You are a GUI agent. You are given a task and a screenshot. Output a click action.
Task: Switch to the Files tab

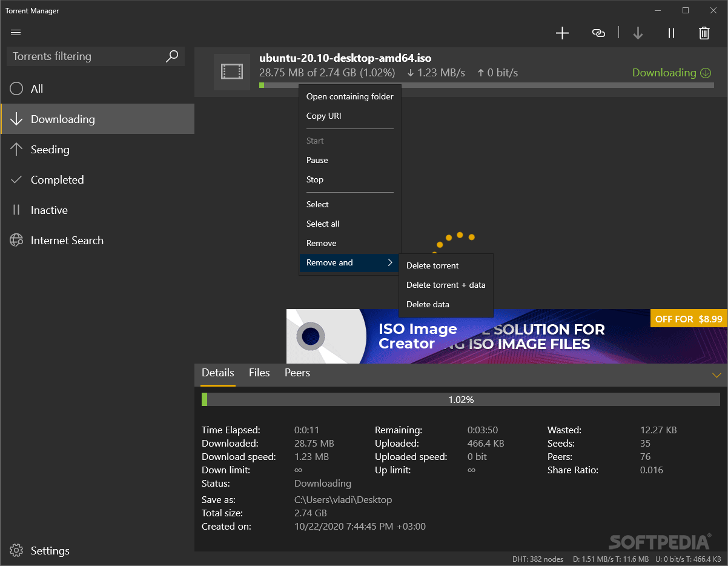[259, 373]
